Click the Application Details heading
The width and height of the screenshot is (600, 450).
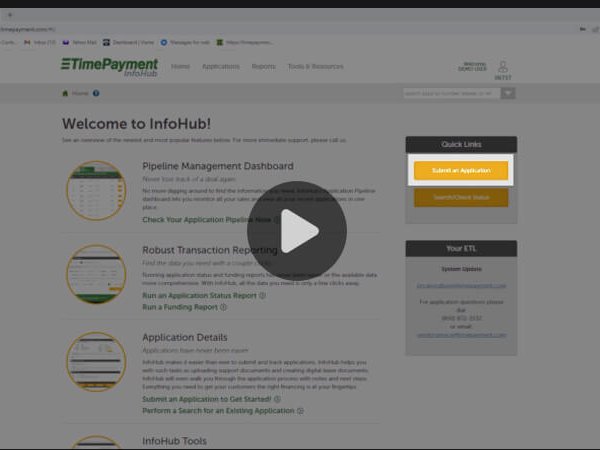pos(185,338)
